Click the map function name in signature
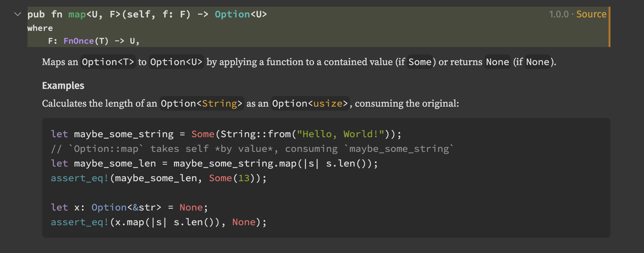 (x=77, y=14)
